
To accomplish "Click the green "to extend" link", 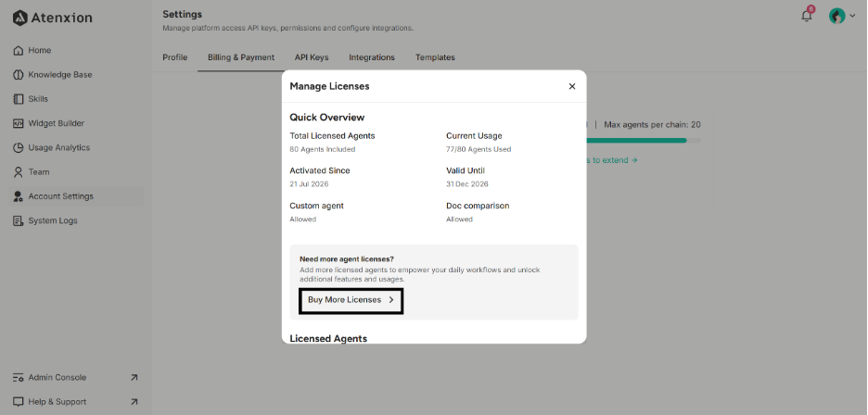I will 612,160.
